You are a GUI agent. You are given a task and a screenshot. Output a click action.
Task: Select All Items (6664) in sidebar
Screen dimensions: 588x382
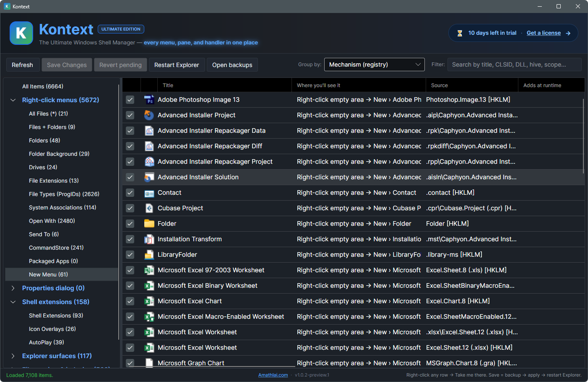[x=43, y=86]
